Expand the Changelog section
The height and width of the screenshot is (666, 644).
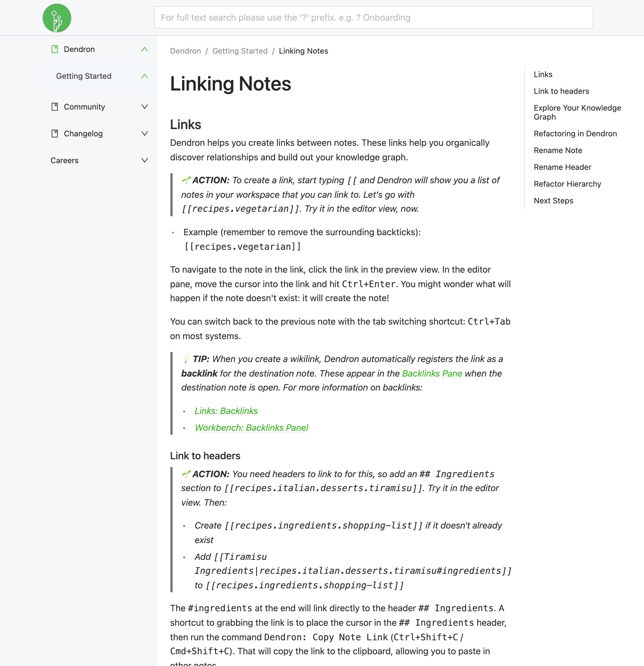tap(145, 133)
